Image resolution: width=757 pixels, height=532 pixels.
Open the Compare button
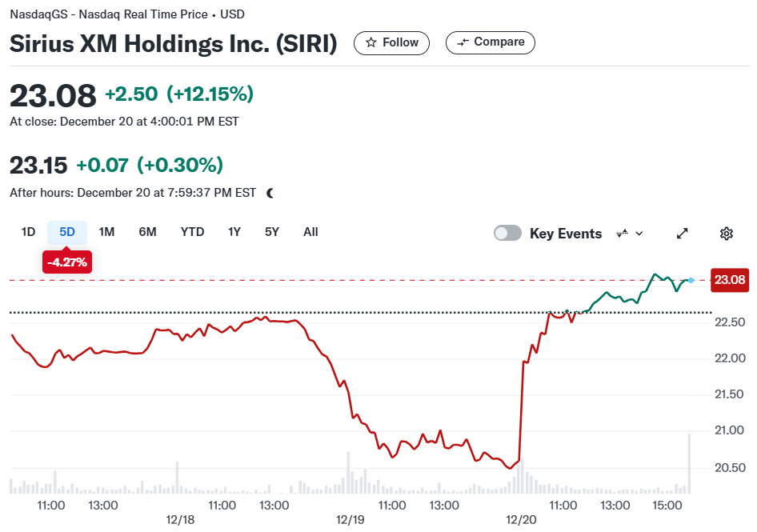(490, 42)
